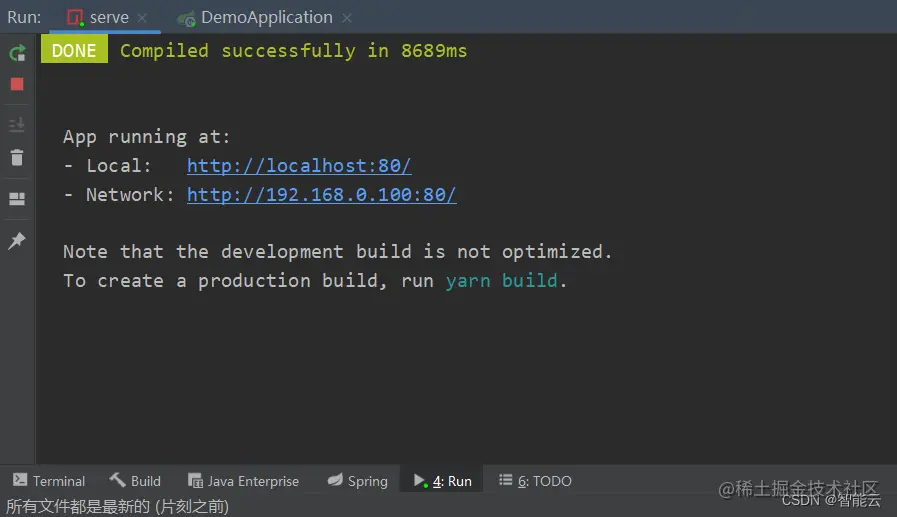Open the Terminal tool window
The image size is (897, 517).
[49, 481]
